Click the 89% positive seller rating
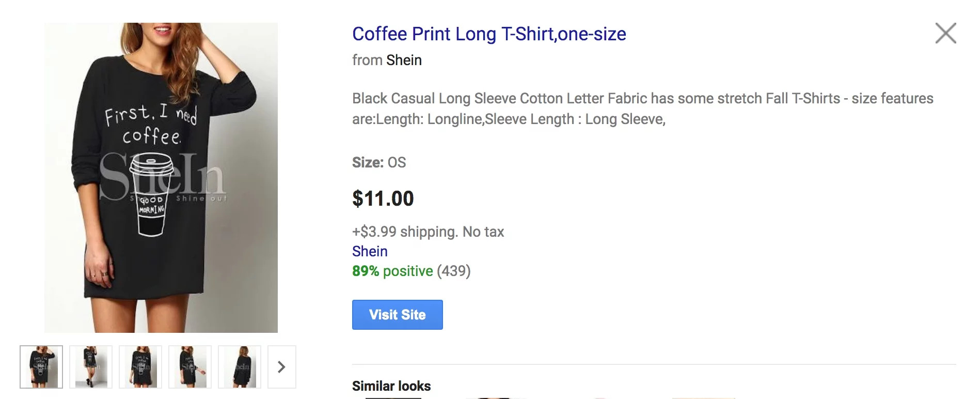The height and width of the screenshot is (399, 980). 392,271
